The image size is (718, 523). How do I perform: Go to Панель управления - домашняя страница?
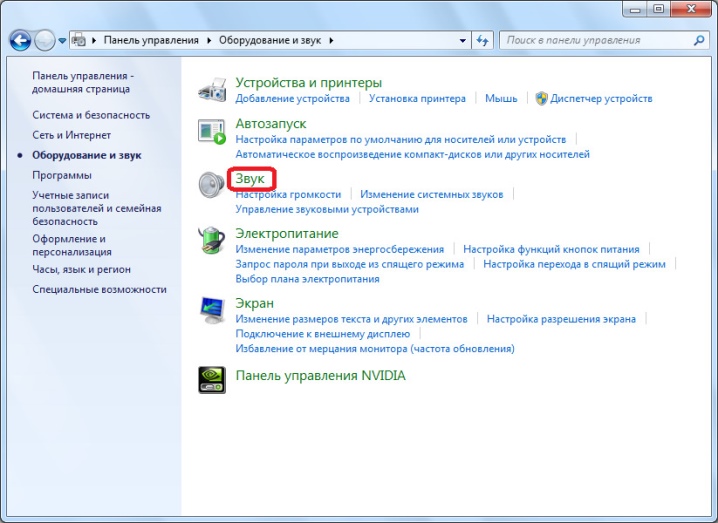coord(83,82)
